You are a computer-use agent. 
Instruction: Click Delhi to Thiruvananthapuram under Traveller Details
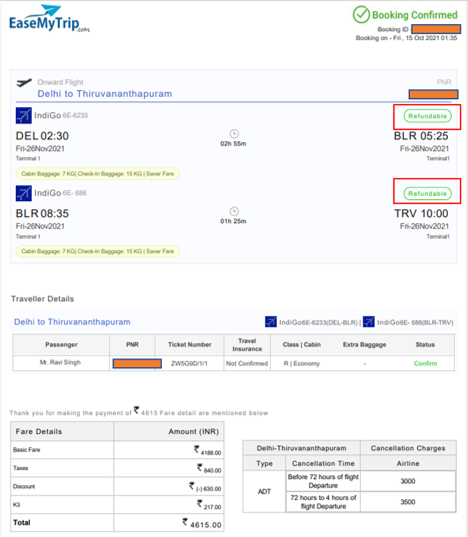(72, 322)
